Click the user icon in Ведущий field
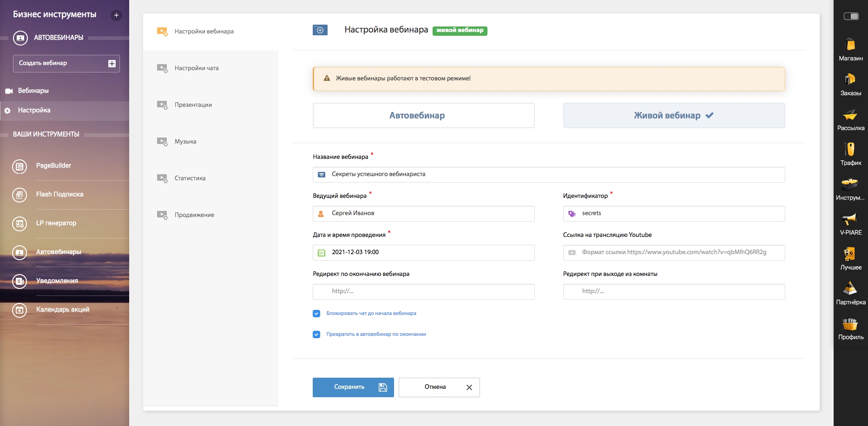Screen dimensions: 868x426 [321, 214]
